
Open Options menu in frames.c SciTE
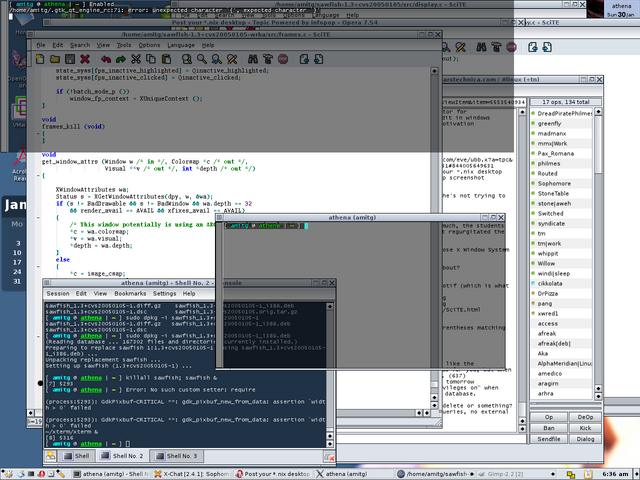[149, 45]
